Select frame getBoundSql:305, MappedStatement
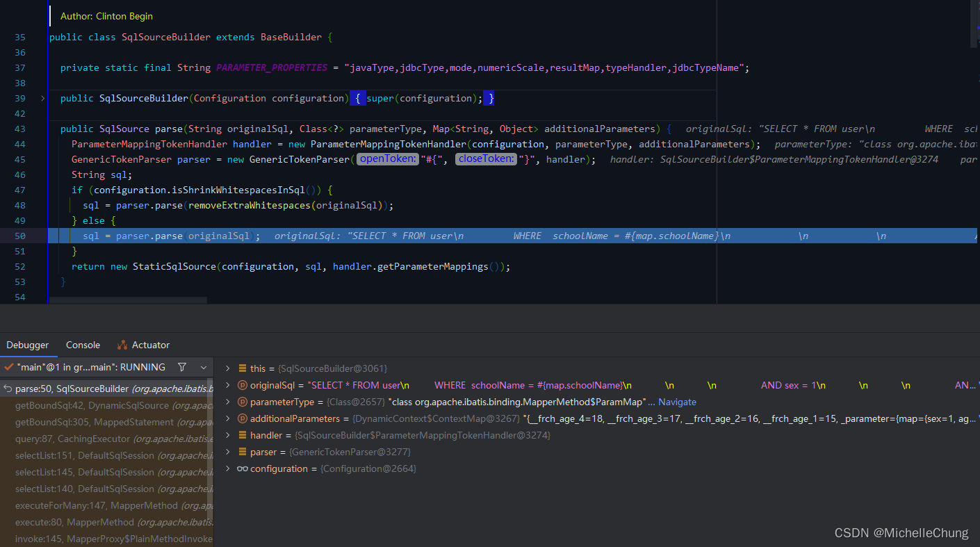This screenshot has width=980, height=547. 107,422
